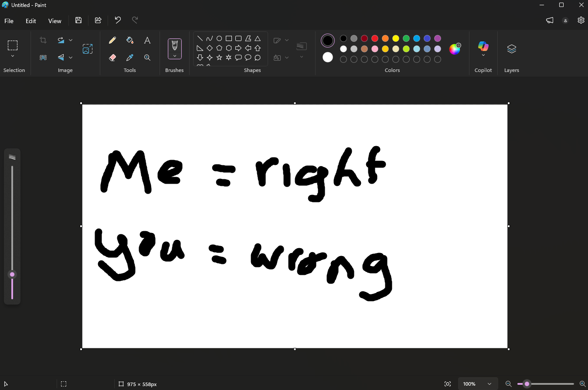Click the announcements megaphone icon

point(550,20)
